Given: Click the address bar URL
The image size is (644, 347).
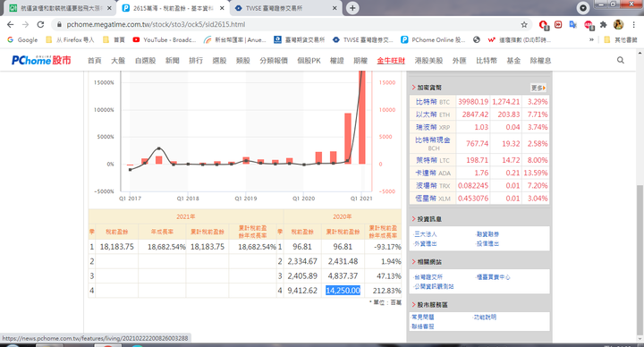Looking at the screenshot, I should (x=156, y=25).
